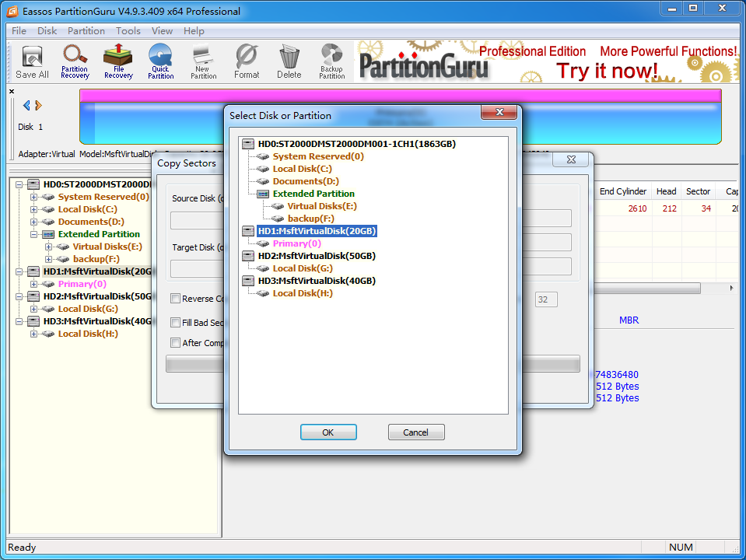Expand System Reserved(0) in the sidebar tree
Image resolution: width=746 pixels, height=560 pixels.
pos(33,197)
